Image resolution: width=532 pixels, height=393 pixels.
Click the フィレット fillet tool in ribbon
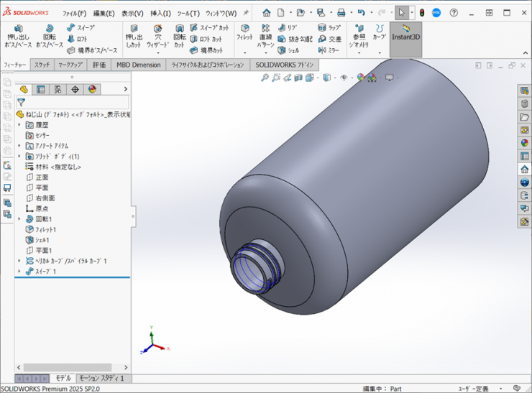(x=244, y=32)
